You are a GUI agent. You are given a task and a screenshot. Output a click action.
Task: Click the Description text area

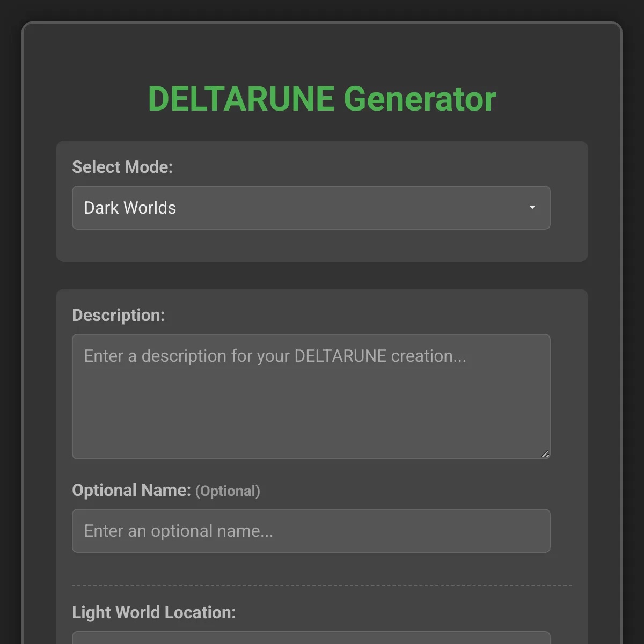point(311,397)
